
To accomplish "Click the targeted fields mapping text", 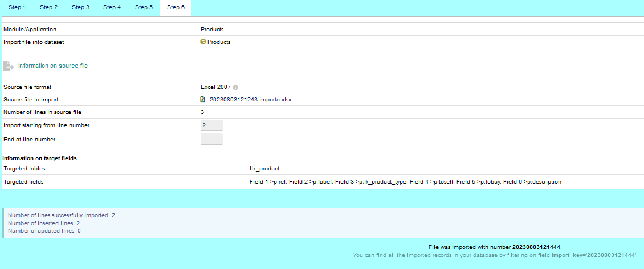I will tap(405, 182).
